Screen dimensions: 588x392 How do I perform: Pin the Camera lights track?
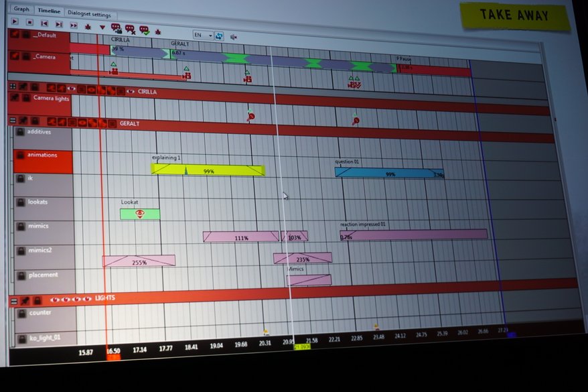(x=15, y=97)
